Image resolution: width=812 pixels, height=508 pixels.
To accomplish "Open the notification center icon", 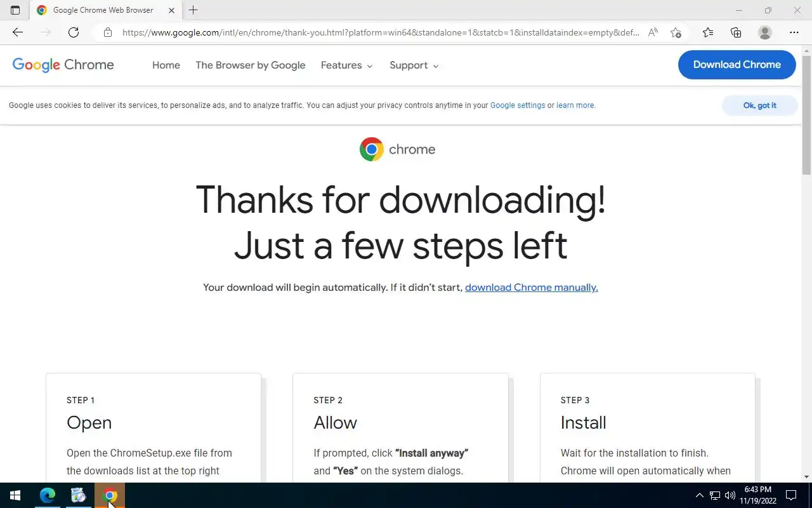I will 791,495.
